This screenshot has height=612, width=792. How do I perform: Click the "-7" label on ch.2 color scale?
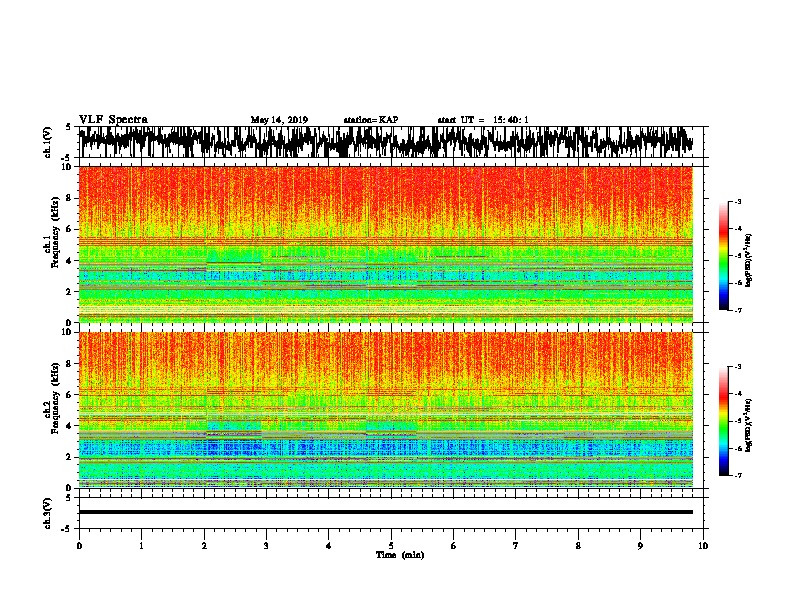[x=737, y=476]
